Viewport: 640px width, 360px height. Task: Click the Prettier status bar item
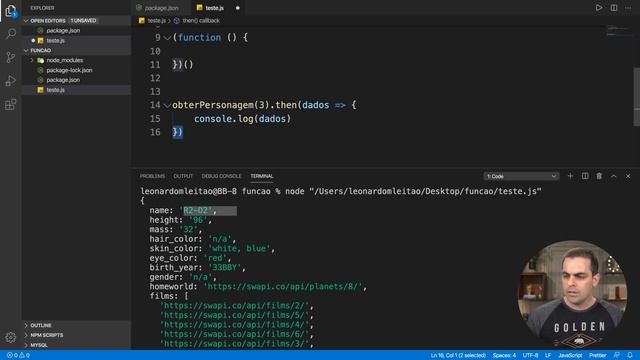coord(598,355)
